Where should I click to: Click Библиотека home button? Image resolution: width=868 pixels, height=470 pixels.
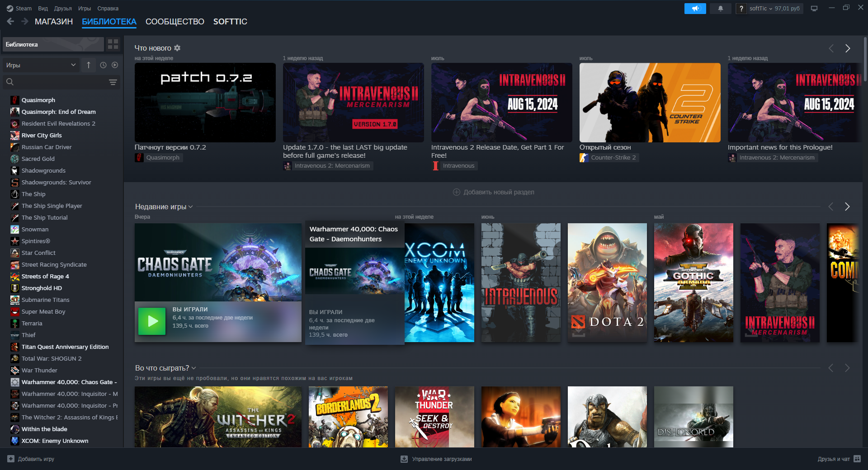53,44
